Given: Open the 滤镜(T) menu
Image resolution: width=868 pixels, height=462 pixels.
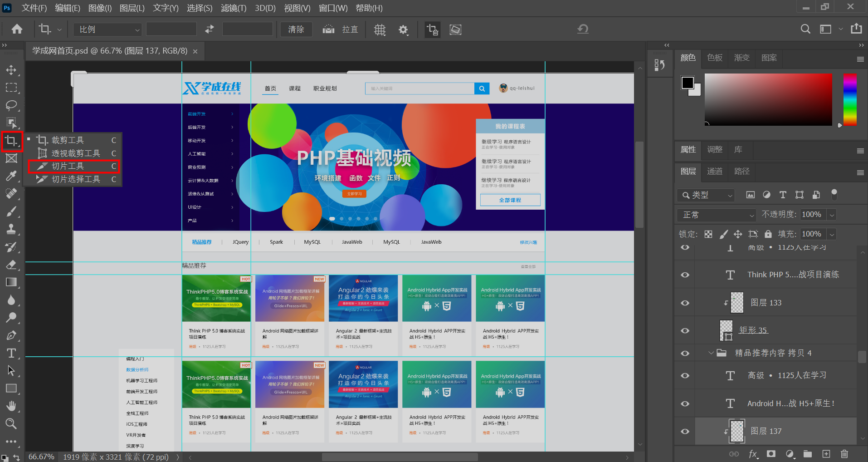Looking at the screenshot, I should tap(234, 8).
